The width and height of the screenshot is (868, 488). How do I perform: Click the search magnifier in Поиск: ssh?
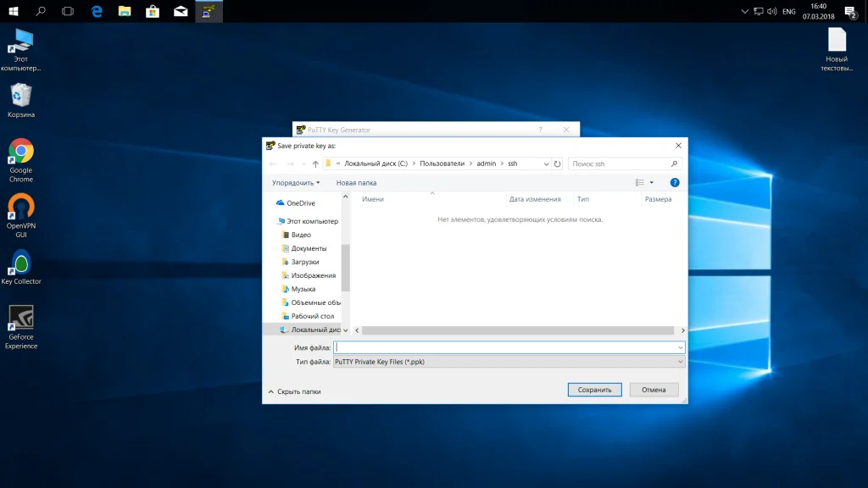click(675, 164)
